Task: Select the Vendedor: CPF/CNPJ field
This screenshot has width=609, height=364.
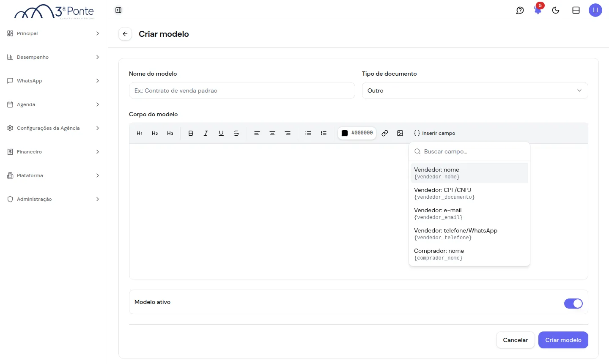Action: coord(469,193)
